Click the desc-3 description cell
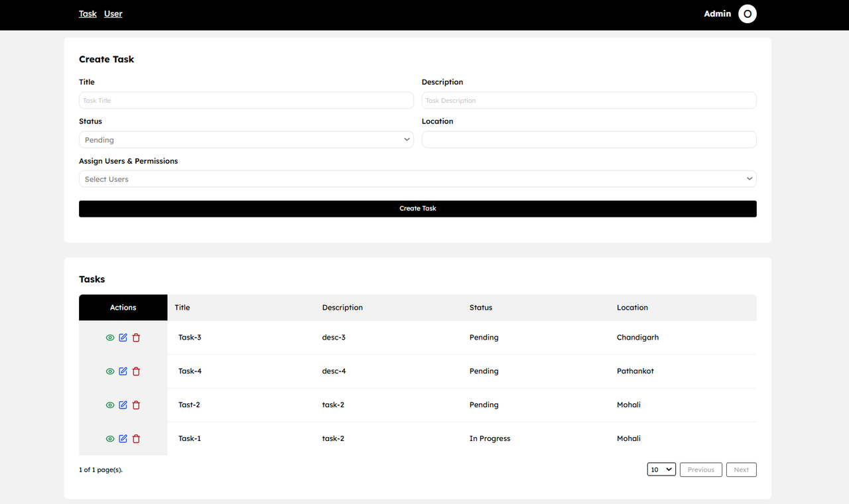849x504 pixels. [x=334, y=338]
